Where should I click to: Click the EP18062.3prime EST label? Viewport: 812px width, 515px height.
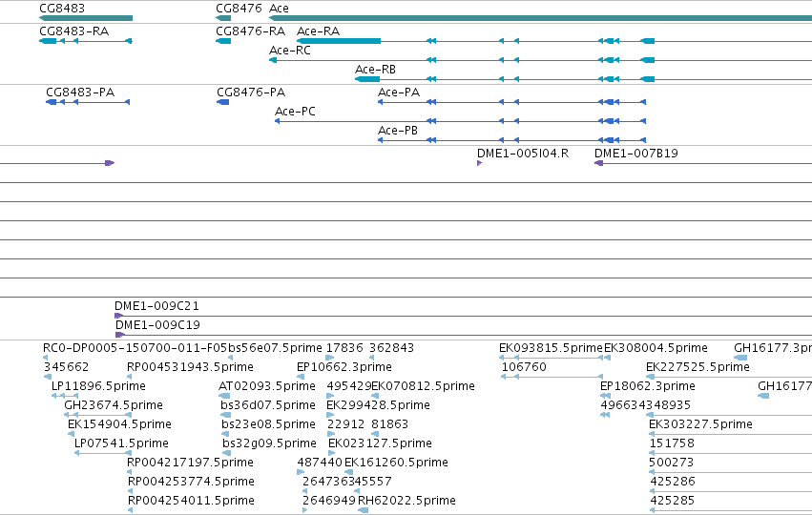(648, 386)
